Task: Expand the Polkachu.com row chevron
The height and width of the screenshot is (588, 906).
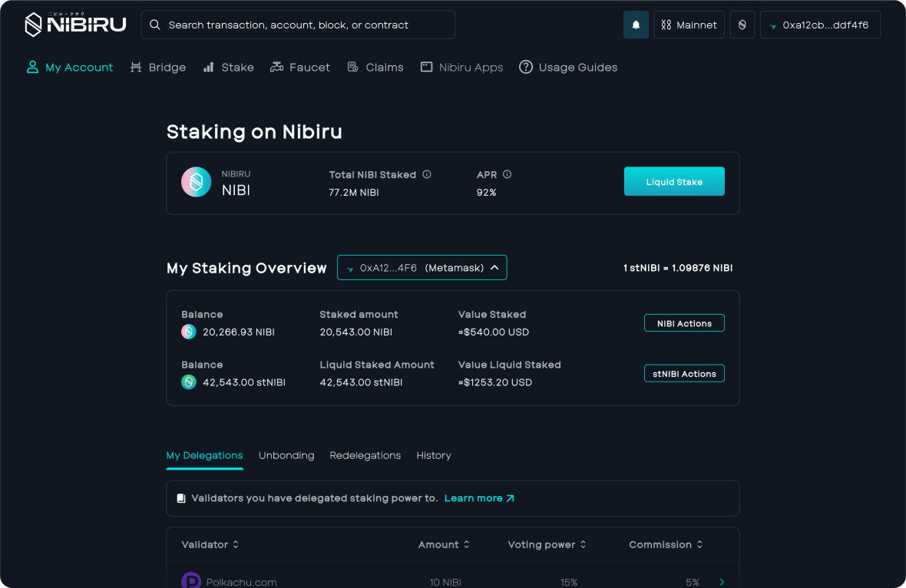Action: click(722, 582)
